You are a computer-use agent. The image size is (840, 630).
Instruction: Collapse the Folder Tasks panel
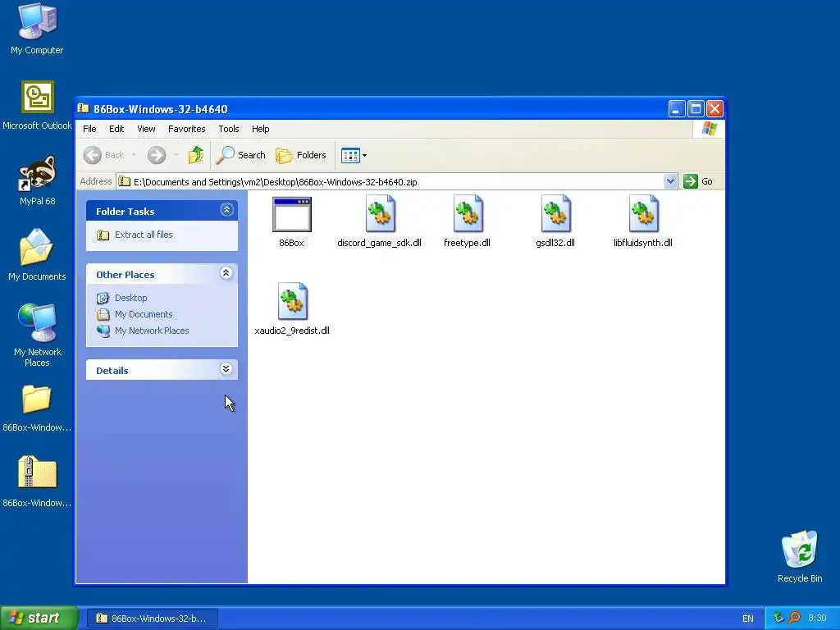[226, 210]
